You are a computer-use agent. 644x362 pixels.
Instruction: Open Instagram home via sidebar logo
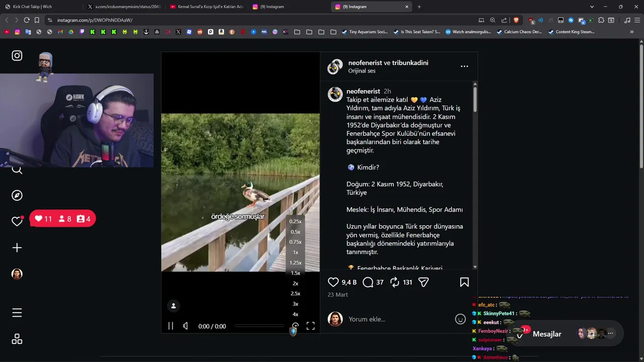click(x=17, y=55)
